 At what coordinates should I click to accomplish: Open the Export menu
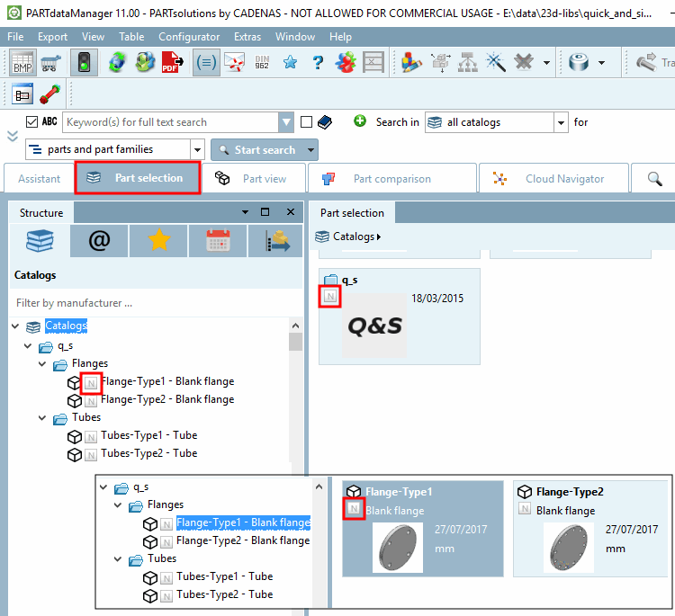52,37
